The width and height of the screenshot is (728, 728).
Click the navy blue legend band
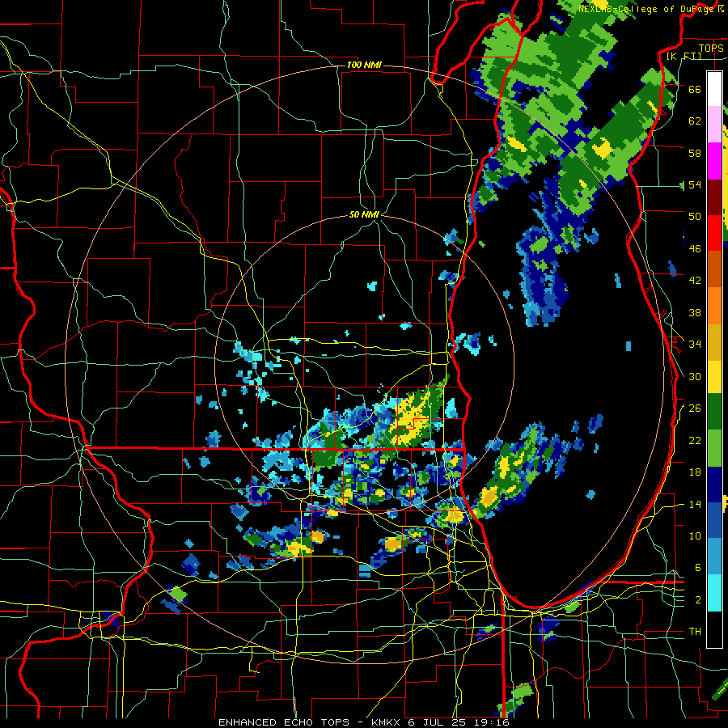point(714,485)
